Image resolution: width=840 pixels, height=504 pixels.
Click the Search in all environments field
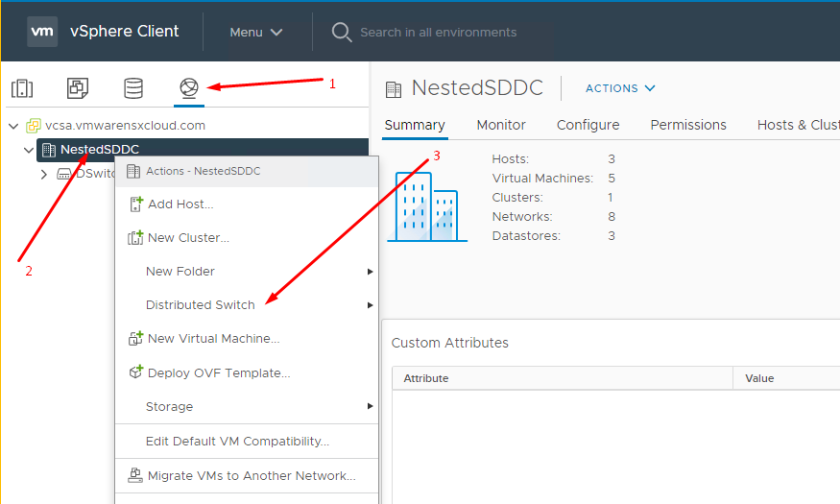[x=438, y=32]
